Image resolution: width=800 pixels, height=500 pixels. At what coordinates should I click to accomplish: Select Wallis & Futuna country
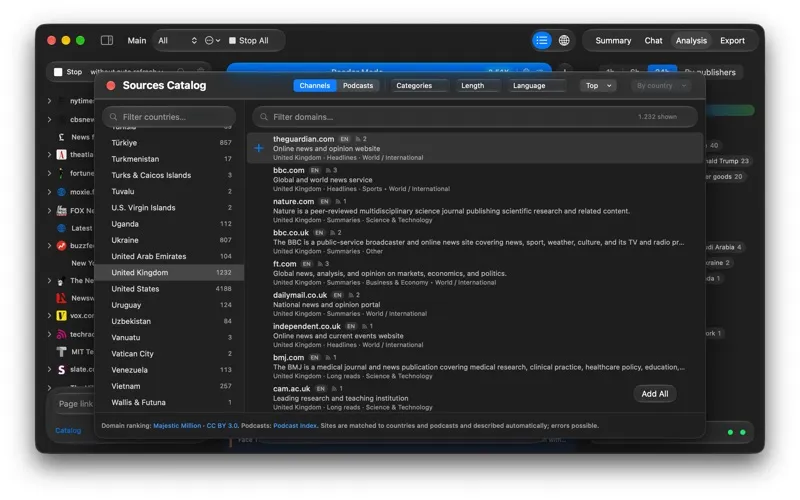coord(169,403)
